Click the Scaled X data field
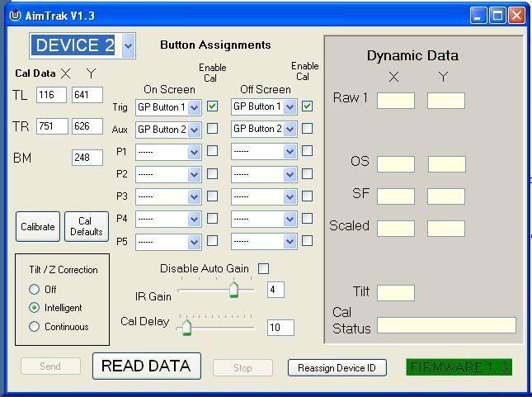532x397 pixels. pyautogui.click(x=396, y=229)
